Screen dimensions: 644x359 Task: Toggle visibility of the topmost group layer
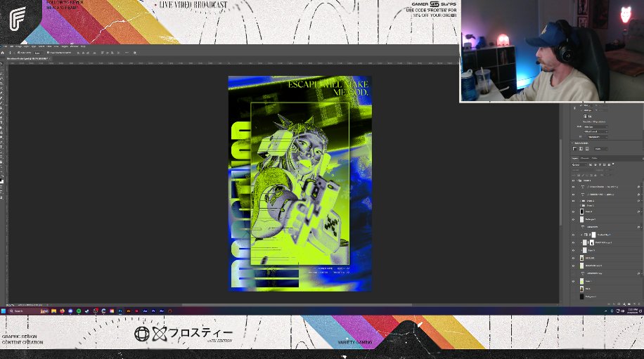(574, 181)
